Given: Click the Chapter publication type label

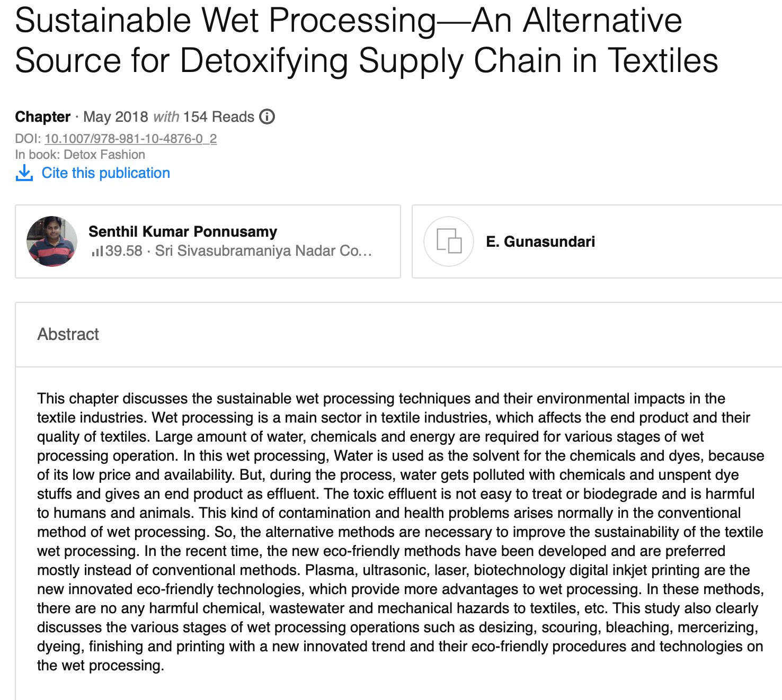Looking at the screenshot, I should click(x=42, y=116).
